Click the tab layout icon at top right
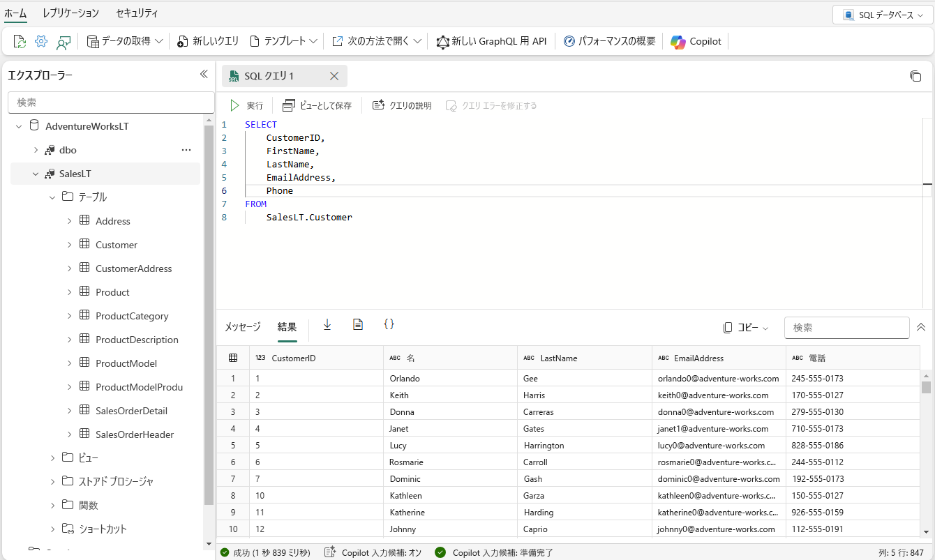Viewport: 935px width, 560px height. (x=915, y=76)
